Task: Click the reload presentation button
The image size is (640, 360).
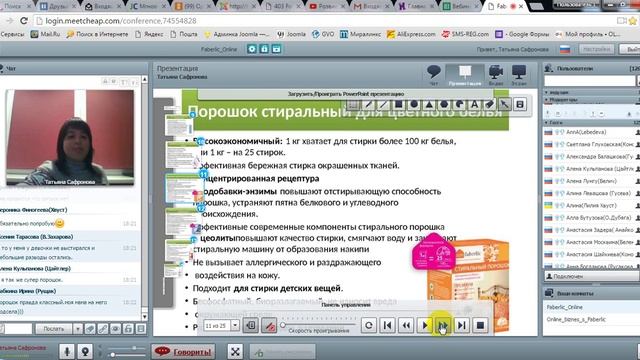Action: coord(369,325)
